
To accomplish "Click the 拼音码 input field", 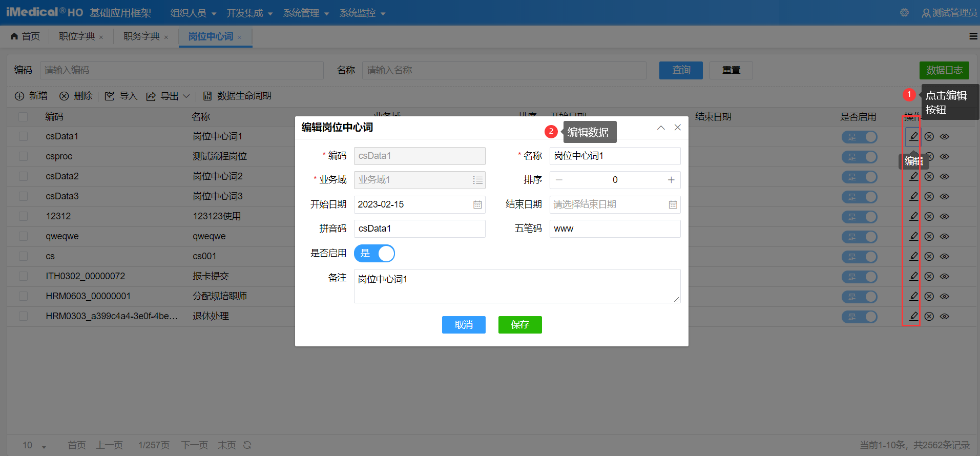I will [x=420, y=229].
